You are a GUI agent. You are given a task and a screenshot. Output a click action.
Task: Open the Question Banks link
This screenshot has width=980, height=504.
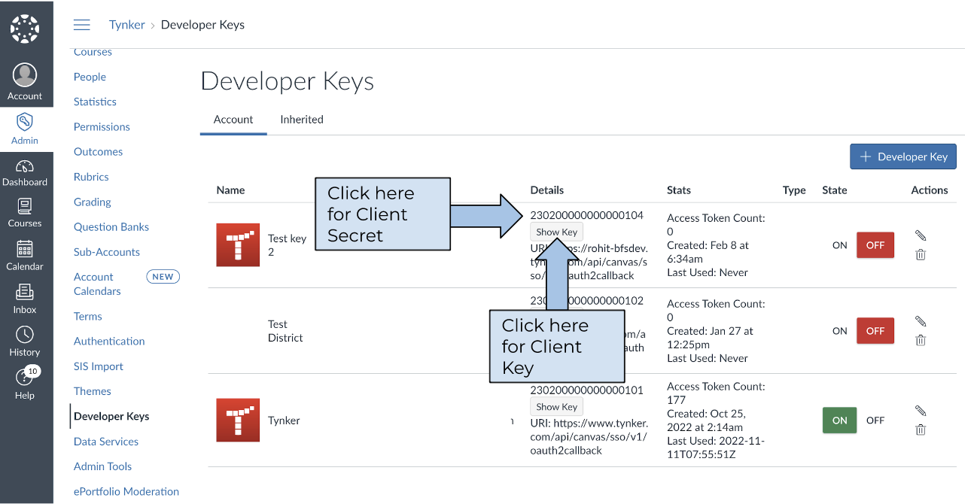coord(111,226)
